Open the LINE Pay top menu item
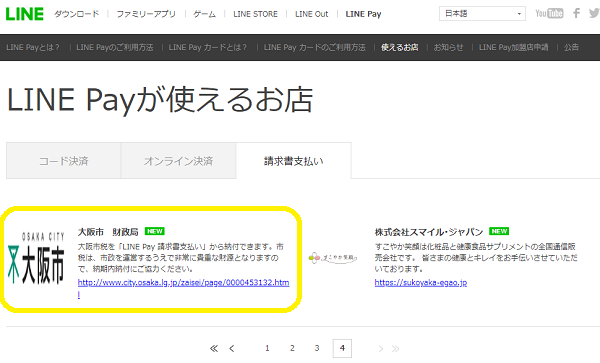The height and width of the screenshot is (363, 600). 363,14
